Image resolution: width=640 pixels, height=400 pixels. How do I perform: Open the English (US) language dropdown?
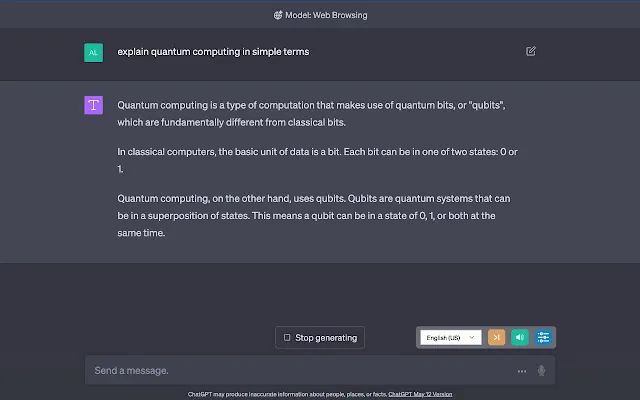451,338
